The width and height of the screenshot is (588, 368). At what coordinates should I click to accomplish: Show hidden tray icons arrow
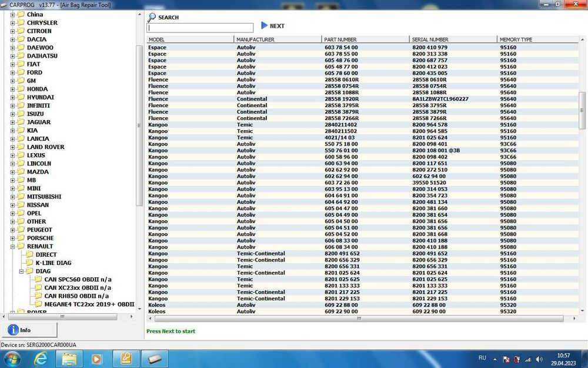click(x=495, y=359)
